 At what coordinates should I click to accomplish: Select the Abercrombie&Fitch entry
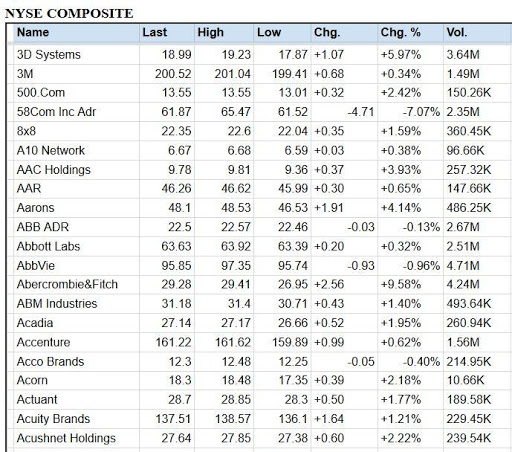point(67,284)
